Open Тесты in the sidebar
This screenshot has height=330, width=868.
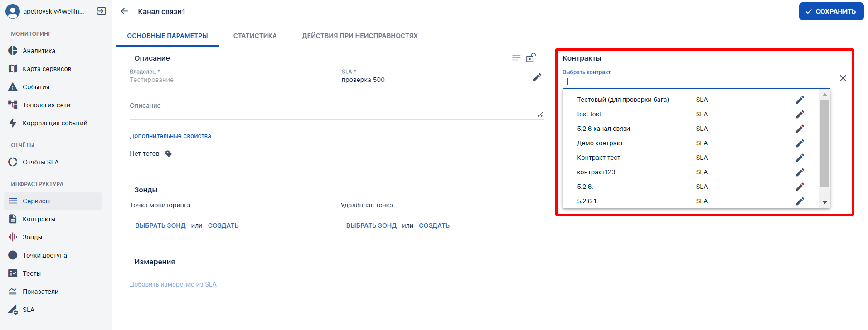[x=53, y=273]
